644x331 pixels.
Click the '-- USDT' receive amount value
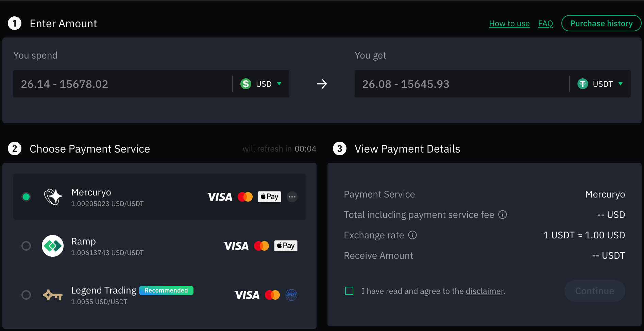click(609, 255)
